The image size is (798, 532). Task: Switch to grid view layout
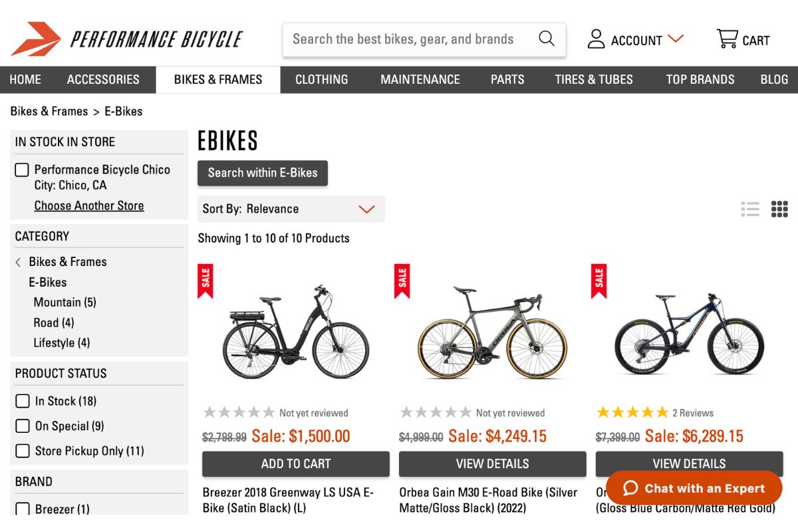coord(779,209)
